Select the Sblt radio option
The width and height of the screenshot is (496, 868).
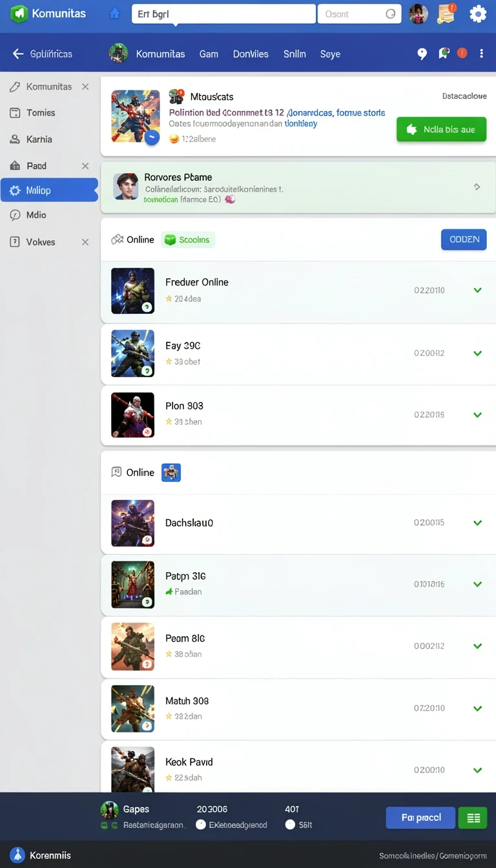290,825
